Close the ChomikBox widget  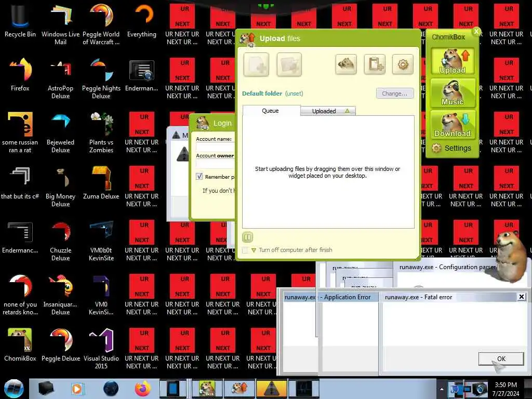coord(476,32)
